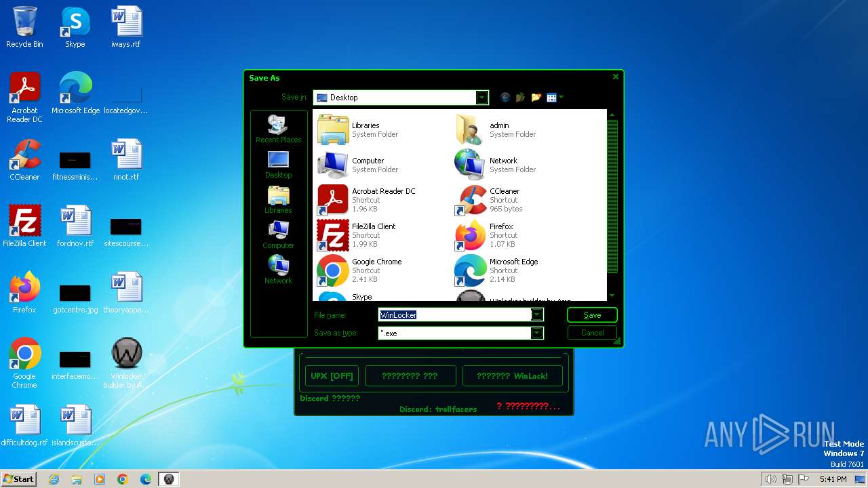This screenshot has height=488, width=868.
Task: Toggle the UPX [OFF] button
Action: [x=332, y=376]
